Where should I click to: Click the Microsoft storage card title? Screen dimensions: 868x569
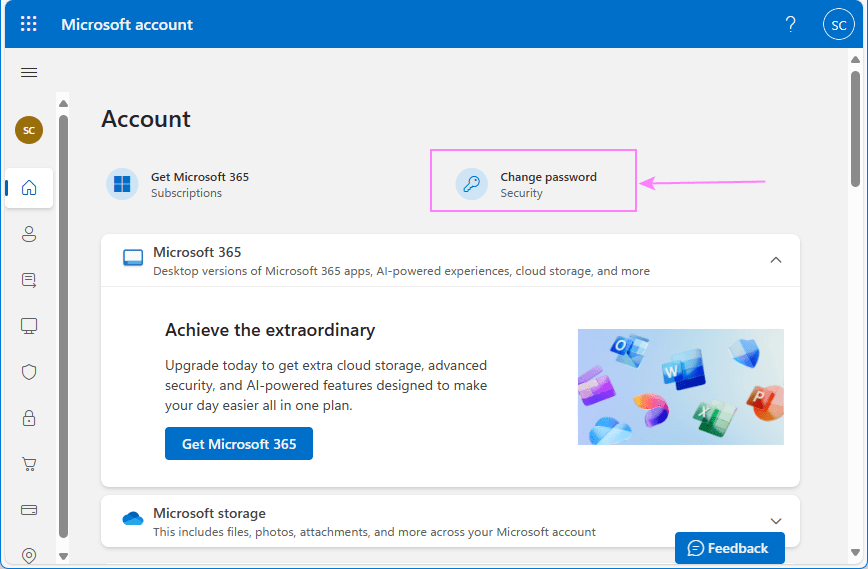(x=209, y=513)
